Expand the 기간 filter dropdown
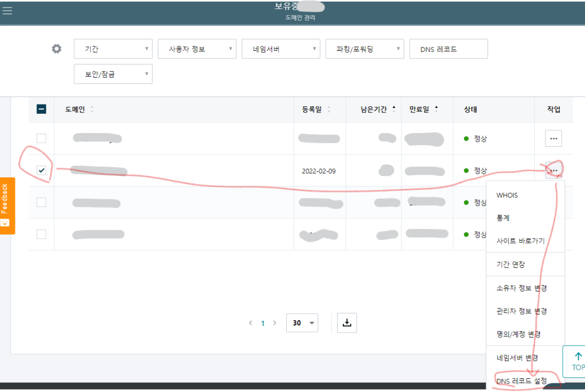585x392 pixels. click(x=113, y=49)
